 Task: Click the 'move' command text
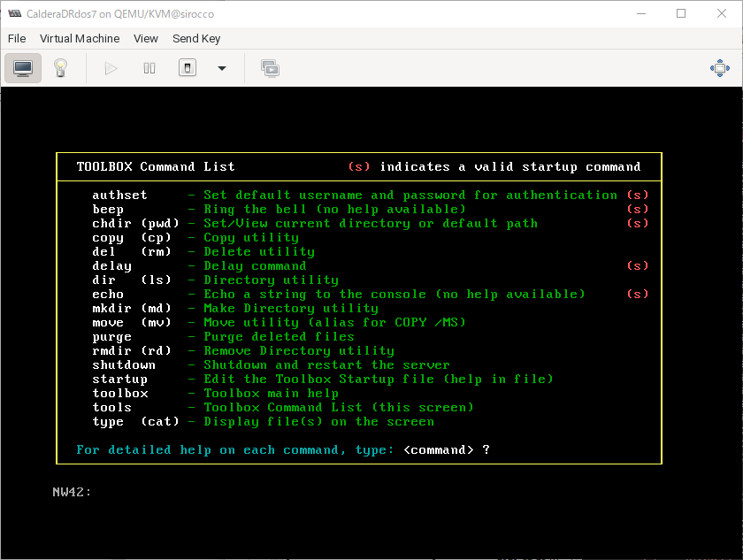108,323
